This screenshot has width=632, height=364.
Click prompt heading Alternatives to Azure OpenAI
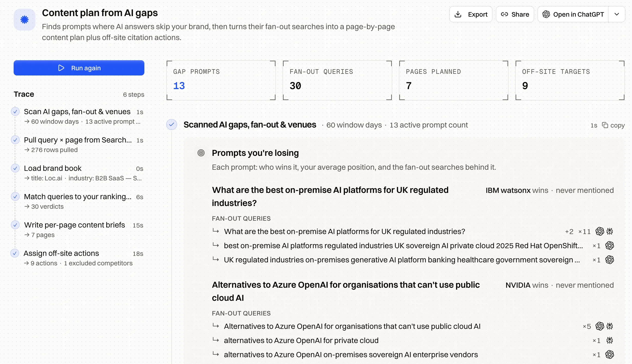346,291
